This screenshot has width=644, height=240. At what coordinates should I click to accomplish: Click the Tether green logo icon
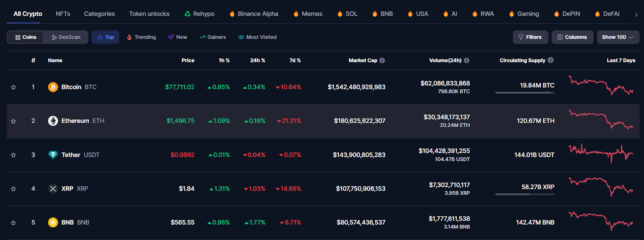53,155
